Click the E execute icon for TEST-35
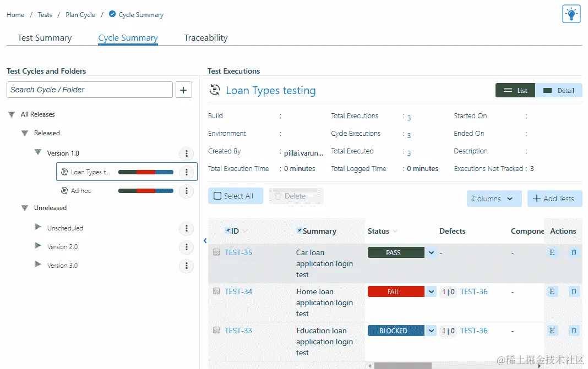This screenshot has width=588, height=369. click(552, 252)
